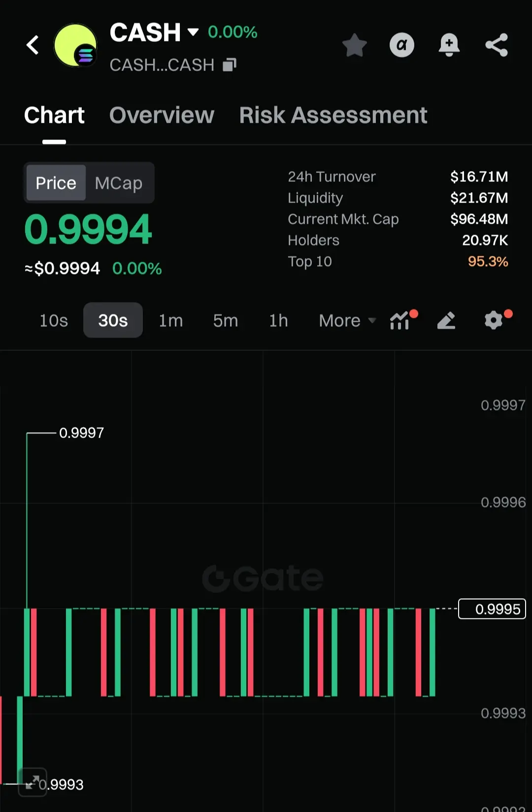The width and height of the screenshot is (532, 812).
Task: Open the Overview tab
Action: tap(162, 115)
